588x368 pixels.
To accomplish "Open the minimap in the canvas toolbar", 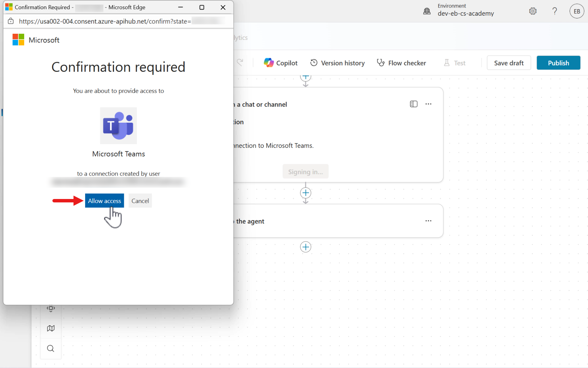I will tap(50, 328).
